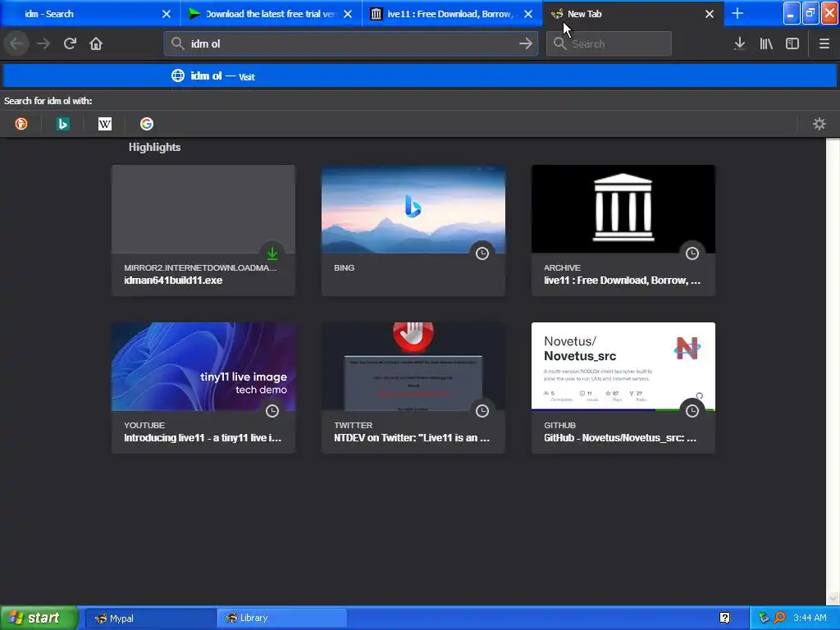Open GitHub Novetus_src highlight title
The height and width of the screenshot is (630, 840).
[620, 438]
